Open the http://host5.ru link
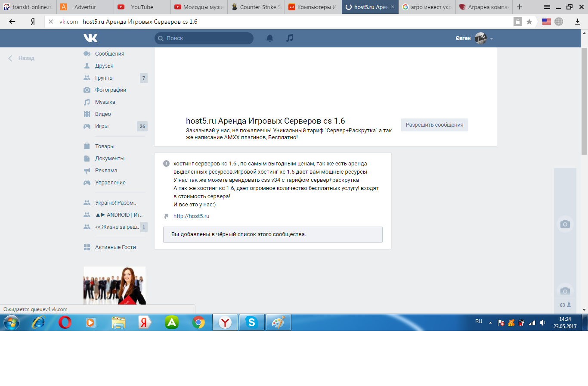 pos(191,216)
